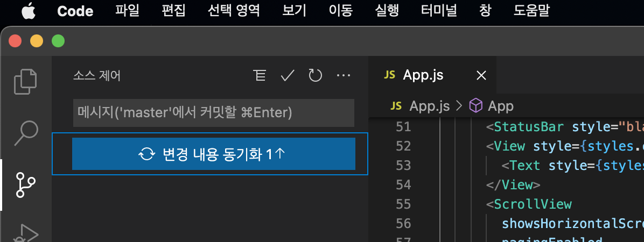The width and height of the screenshot is (644, 242).
Task: Open the 보기 menu
Action: [x=294, y=11]
